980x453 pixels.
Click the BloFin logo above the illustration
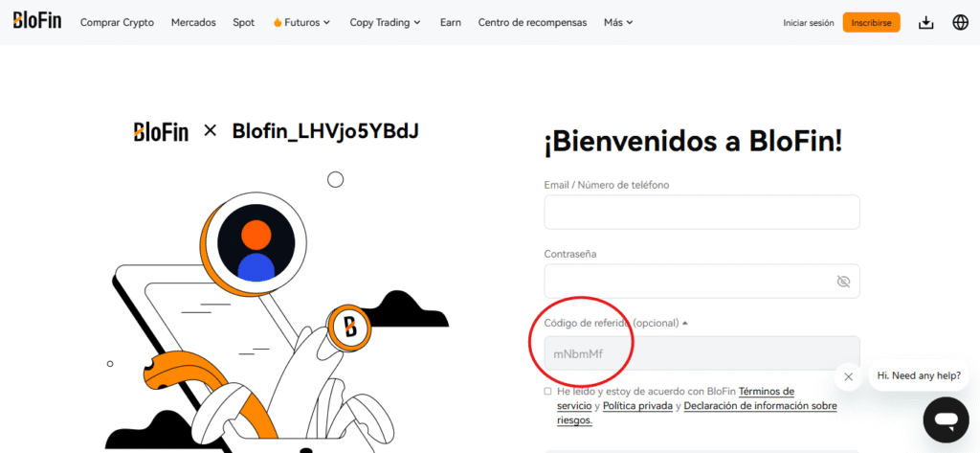tap(161, 131)
